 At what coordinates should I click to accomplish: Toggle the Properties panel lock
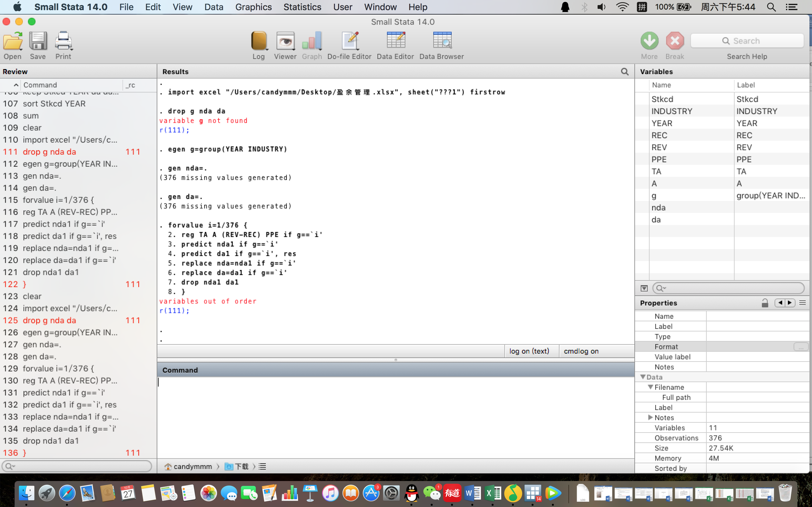coord(765,303)
